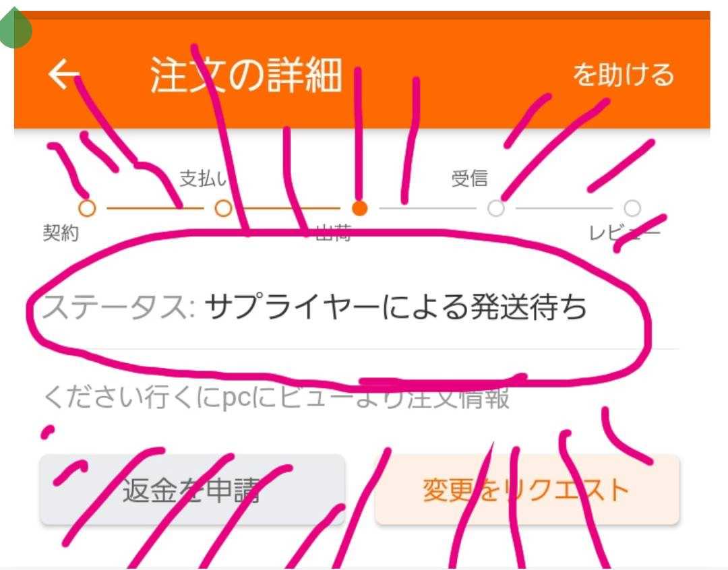
Task: Click the 契約 step label
Action: point(61,232)
